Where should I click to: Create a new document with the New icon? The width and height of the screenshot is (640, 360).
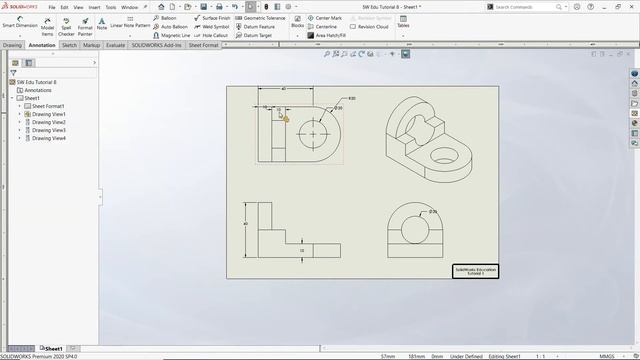tap(172, 7)
